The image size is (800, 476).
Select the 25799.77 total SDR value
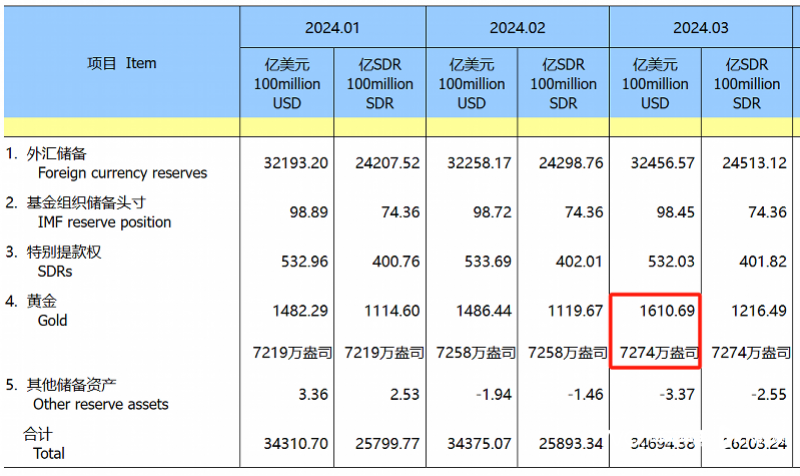387,443
